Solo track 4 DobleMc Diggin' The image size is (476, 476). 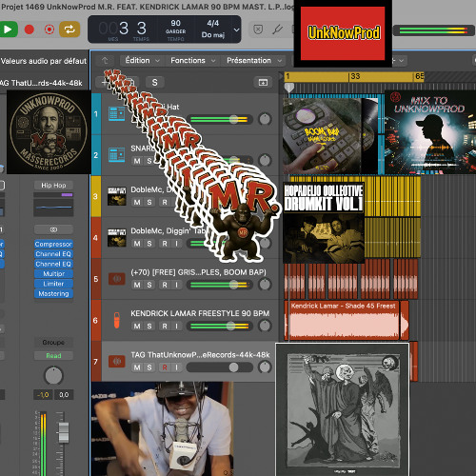(149, 244)
